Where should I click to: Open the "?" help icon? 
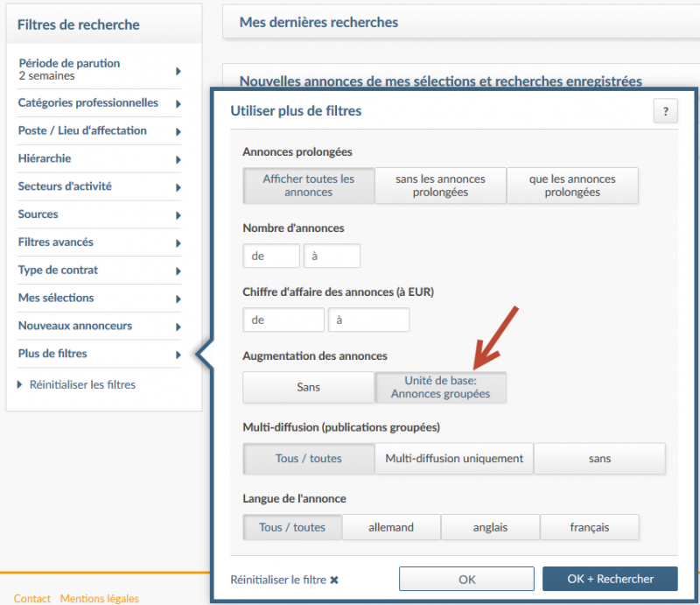pyautogui.click(x=668, y=111)
